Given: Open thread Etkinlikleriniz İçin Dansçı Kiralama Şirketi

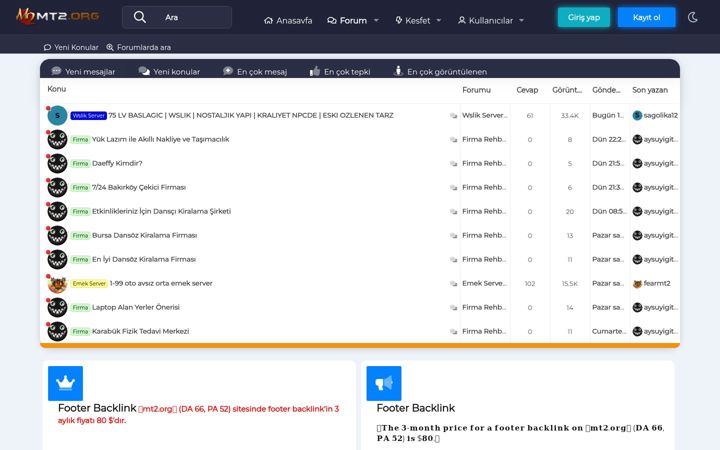Looking at the screenshot, I should (x=162, y=211).
